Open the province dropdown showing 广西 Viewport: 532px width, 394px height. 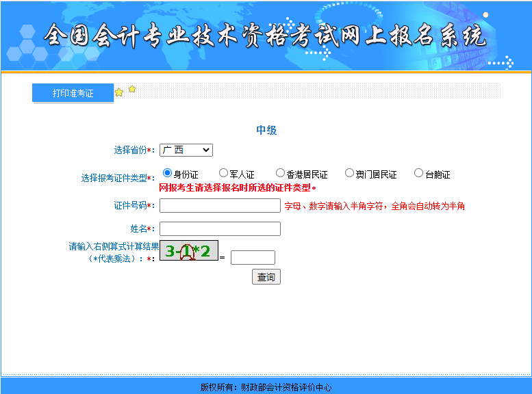186,150
